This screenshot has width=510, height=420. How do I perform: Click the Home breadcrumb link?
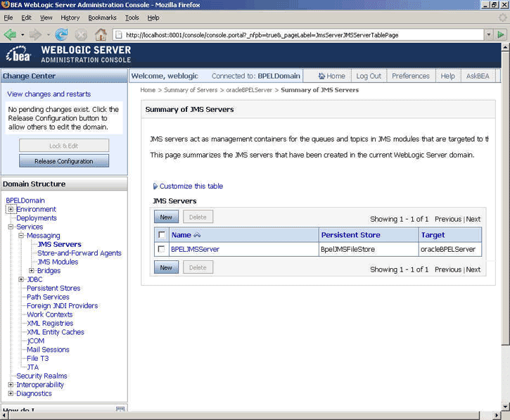tap(148, 90)
